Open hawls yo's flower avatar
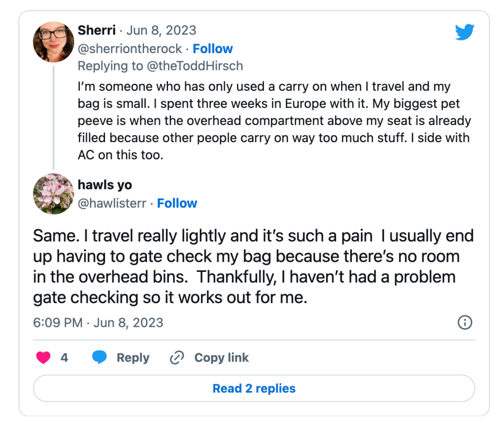The height and width of the screenshot is (423, 504). (53, 194)
